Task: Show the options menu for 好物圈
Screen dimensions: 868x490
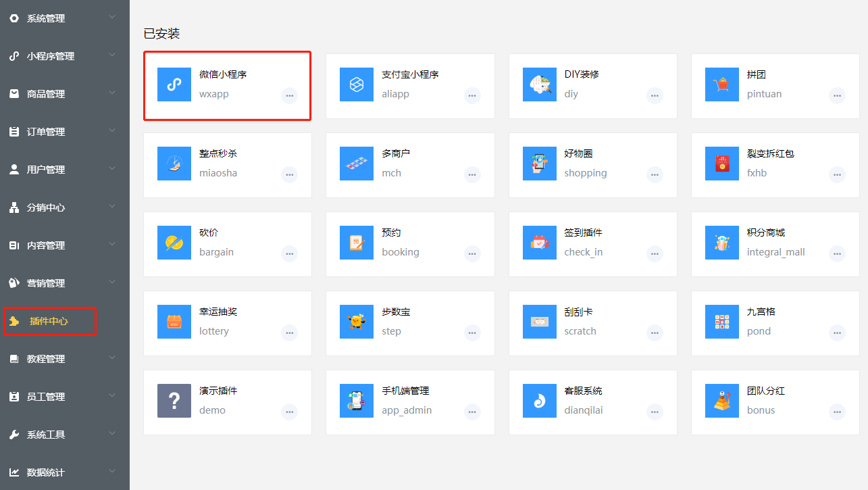Action: 655,175
